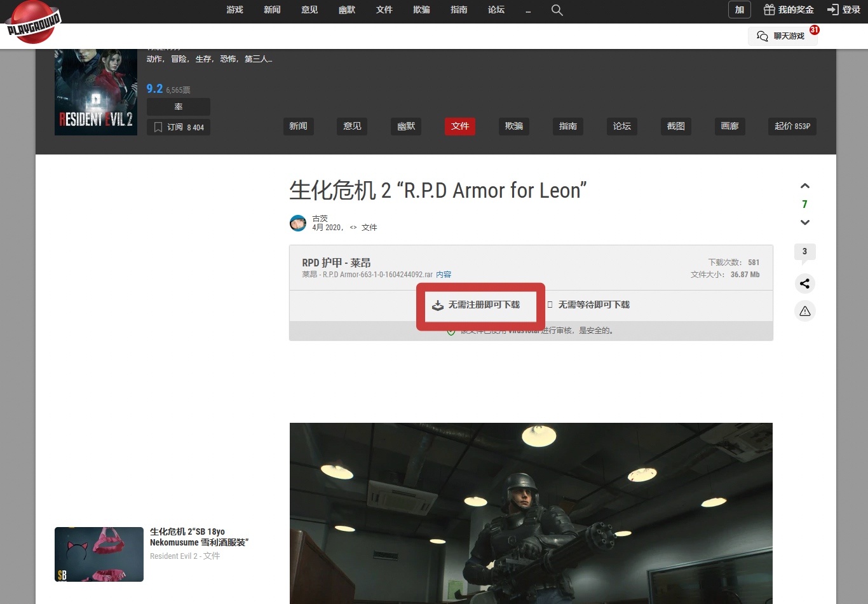Switch to game page 画廊 tab

pyautogui.click(x=730, y=126)
